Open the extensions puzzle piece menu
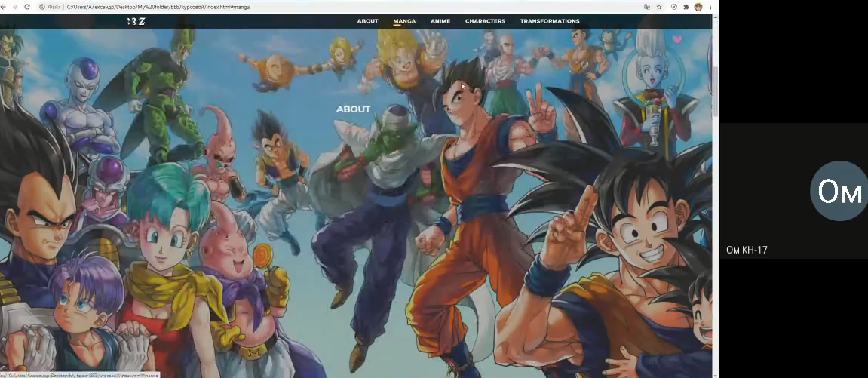The image size is (868, 378). [686, 7]
